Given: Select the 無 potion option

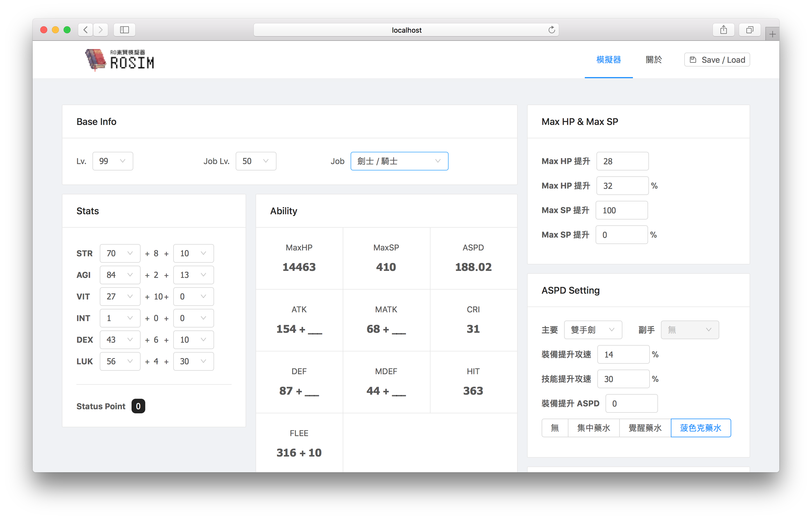Looking at the screenshot, I should click(555, 428).
